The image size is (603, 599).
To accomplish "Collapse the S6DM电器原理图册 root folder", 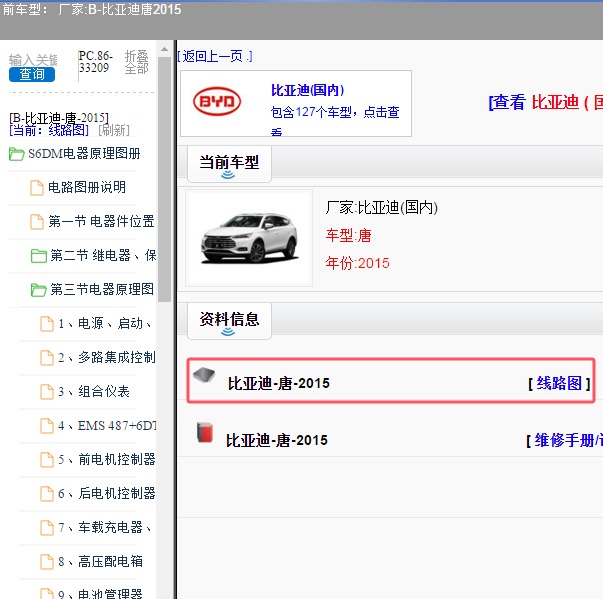I will coord(16,154).
